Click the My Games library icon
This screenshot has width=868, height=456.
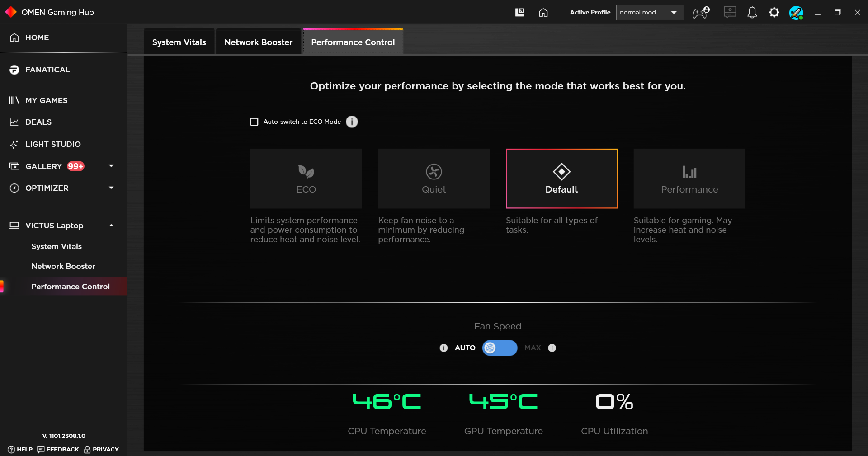pos(14,100)
